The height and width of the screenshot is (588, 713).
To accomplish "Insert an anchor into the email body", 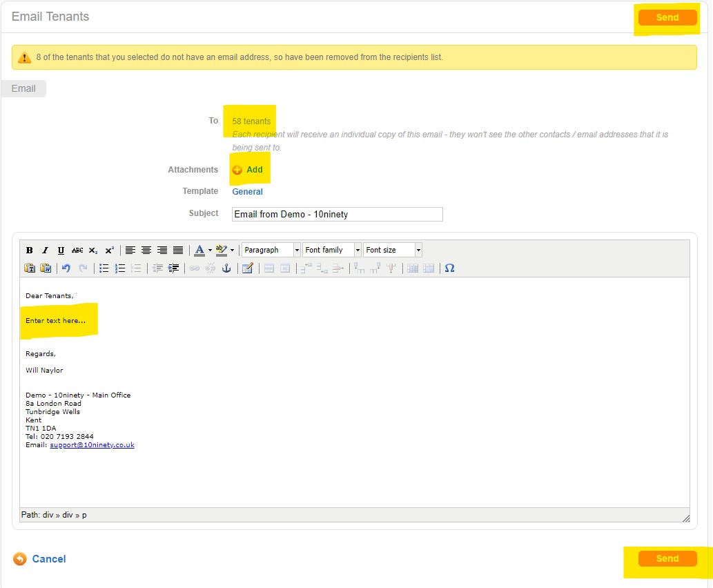I will tap(226, 268).
